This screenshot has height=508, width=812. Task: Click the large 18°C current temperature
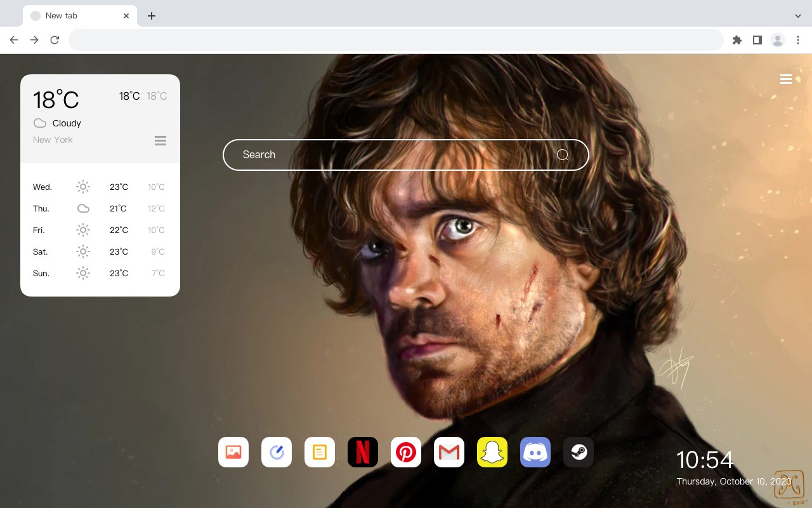(56, 100)
